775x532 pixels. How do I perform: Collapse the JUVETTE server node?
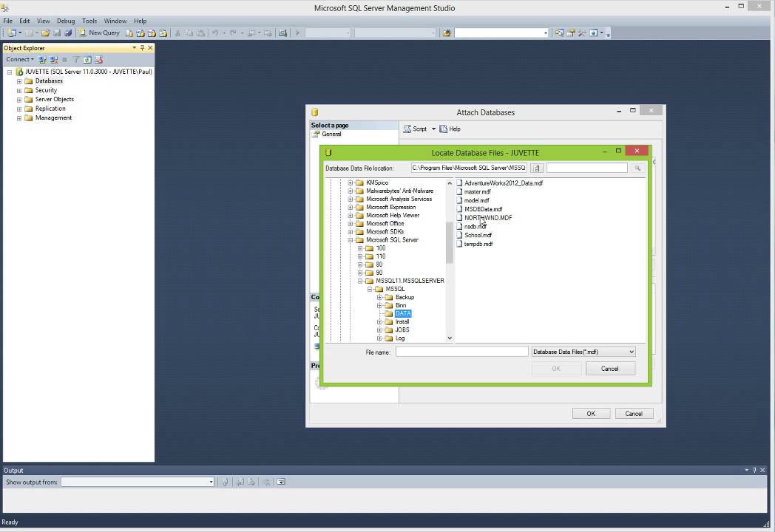pos(10,72)
